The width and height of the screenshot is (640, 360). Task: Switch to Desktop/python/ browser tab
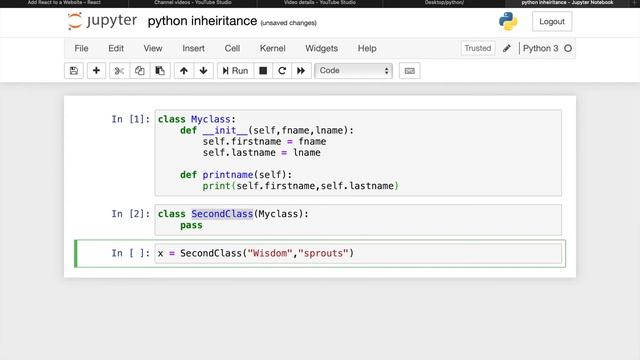[444, 3]
